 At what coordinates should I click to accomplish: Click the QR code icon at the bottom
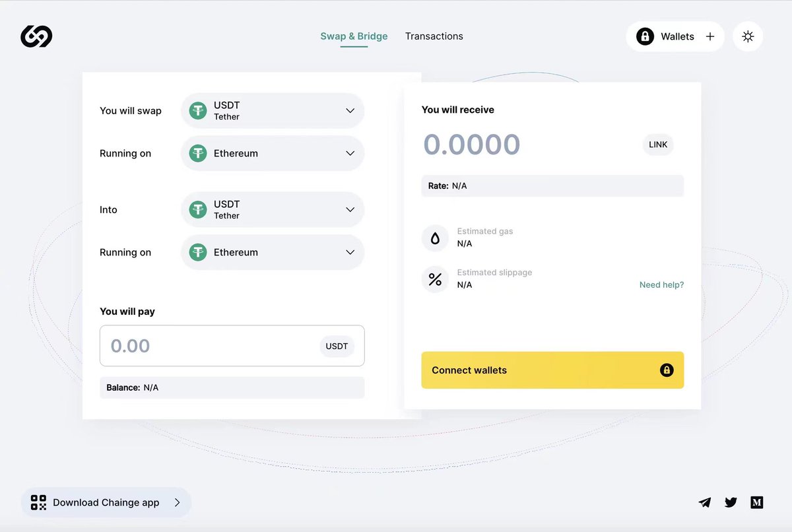pos(39,502)
